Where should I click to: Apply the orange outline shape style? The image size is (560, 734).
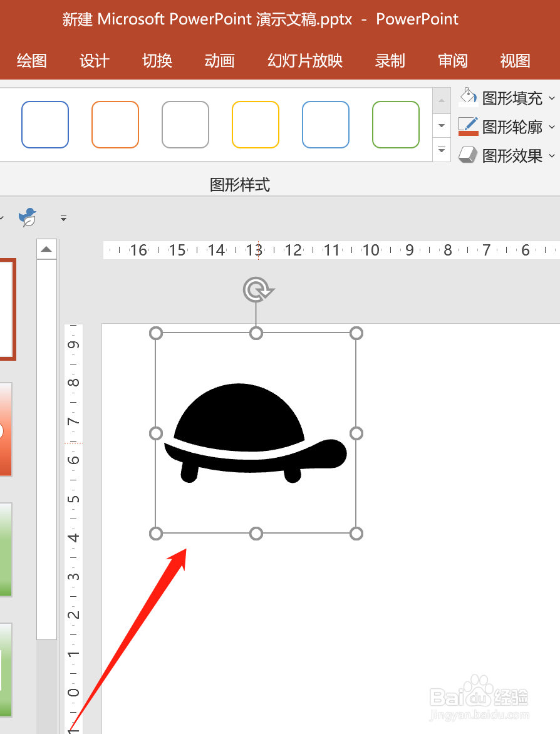(115, 125)
